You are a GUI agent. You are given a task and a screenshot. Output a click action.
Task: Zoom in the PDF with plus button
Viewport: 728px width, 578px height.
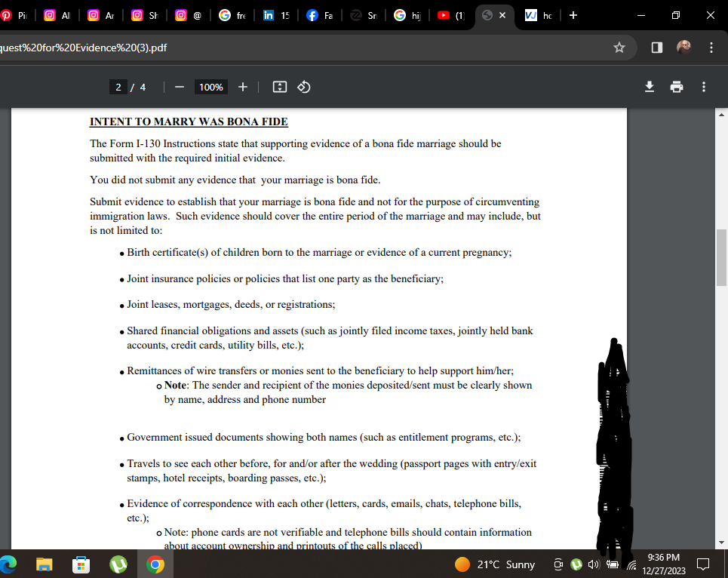tap(242, 88)
